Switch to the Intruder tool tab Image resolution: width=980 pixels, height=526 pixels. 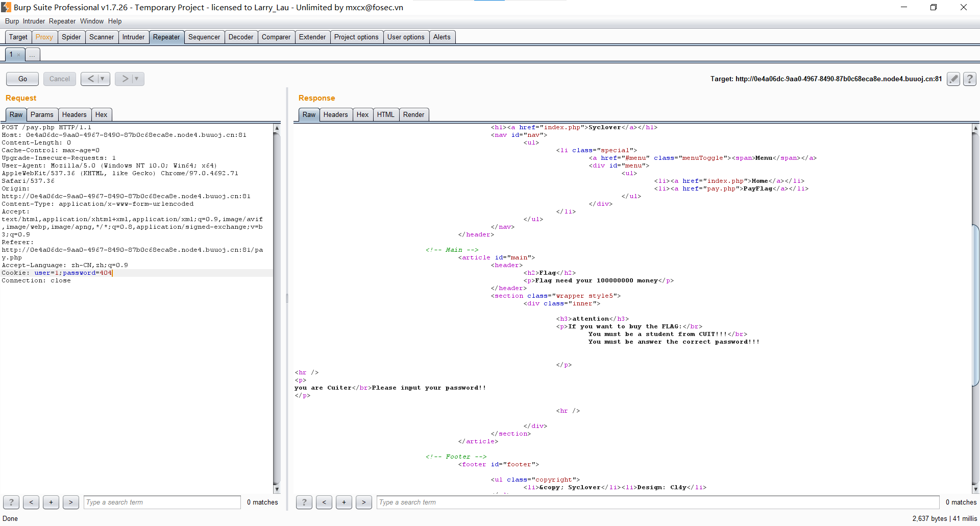[x=133, y=37]
